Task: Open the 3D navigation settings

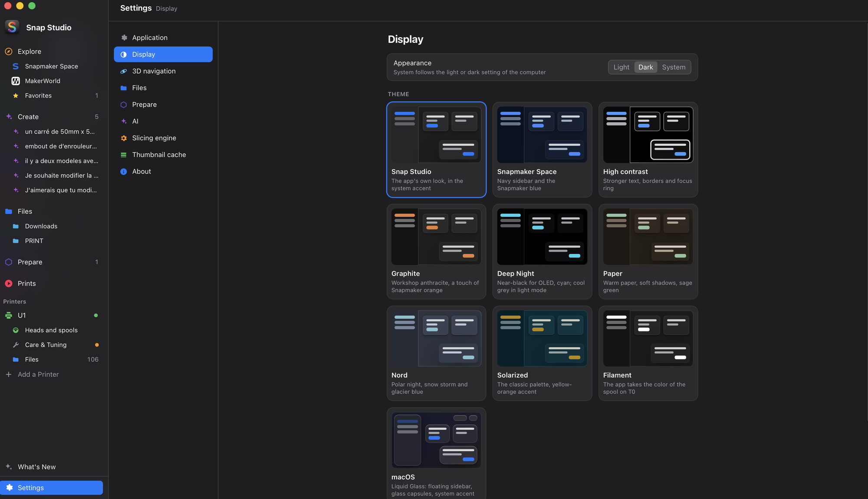Action: [x=163, y=71]
